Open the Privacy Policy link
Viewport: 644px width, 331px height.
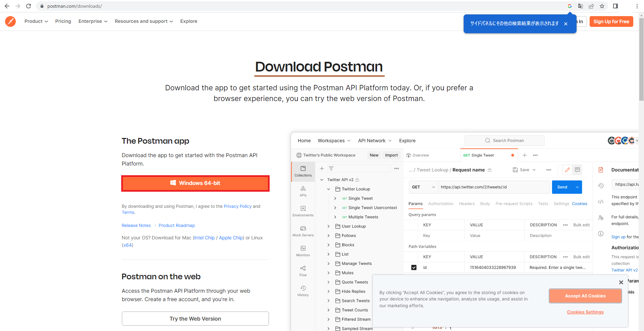click(238, 206)
